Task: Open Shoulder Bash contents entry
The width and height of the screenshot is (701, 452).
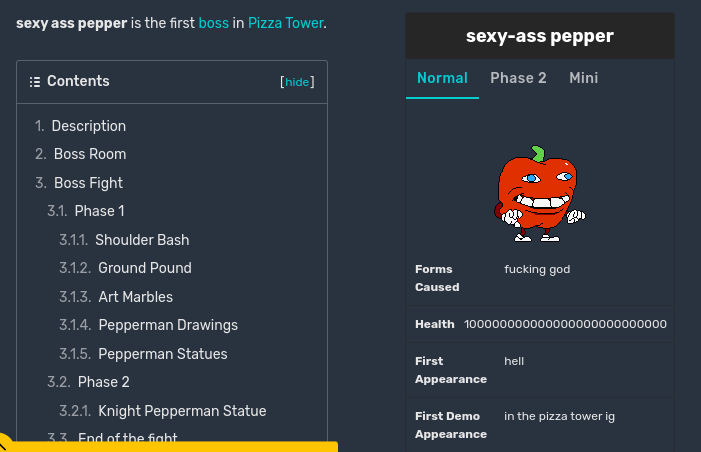Action: (142, 240)
